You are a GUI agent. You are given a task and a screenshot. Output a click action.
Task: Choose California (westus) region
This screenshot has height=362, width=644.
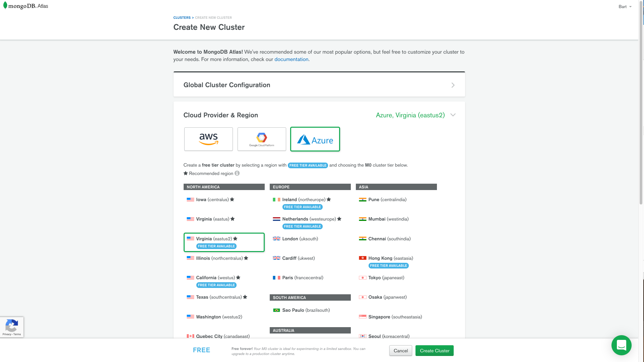224,281
